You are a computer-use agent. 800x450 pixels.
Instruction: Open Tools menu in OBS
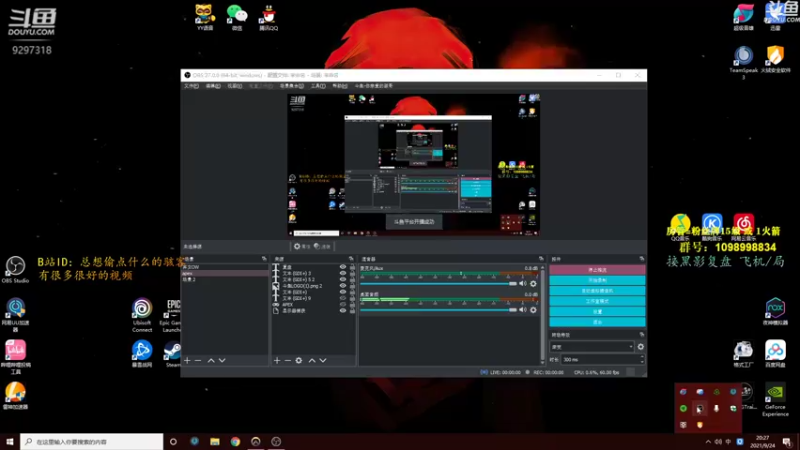pyautogui.click(x=318, y=86)
